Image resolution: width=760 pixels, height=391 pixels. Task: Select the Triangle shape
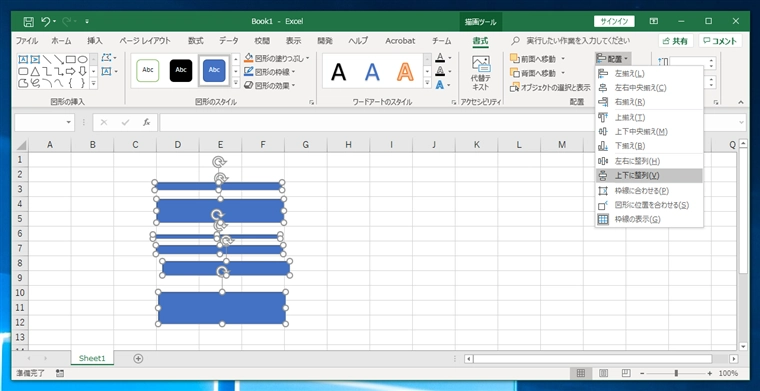(x=35, y=71)
